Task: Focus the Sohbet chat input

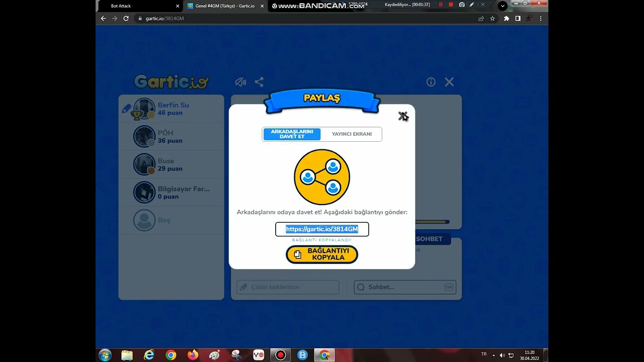Action: click(405, 287)
